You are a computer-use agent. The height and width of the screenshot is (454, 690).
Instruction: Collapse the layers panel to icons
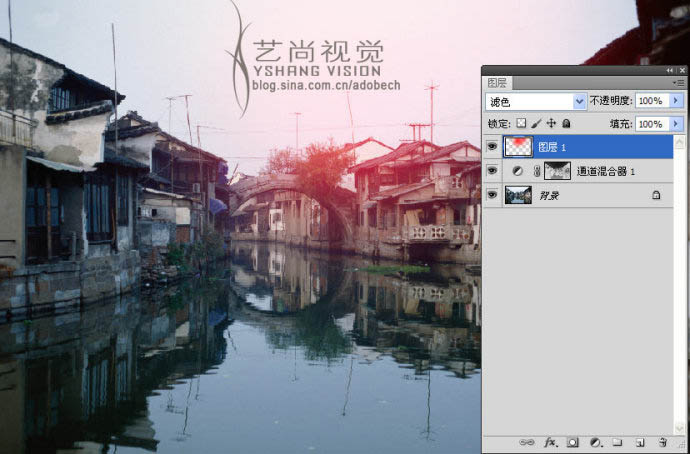[x=669, y=70]
